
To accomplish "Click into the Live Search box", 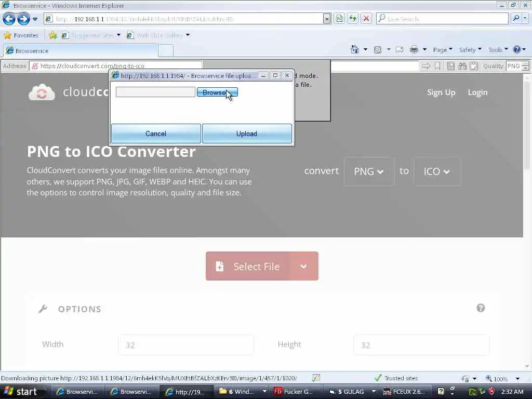I will (x=443, y=19).
